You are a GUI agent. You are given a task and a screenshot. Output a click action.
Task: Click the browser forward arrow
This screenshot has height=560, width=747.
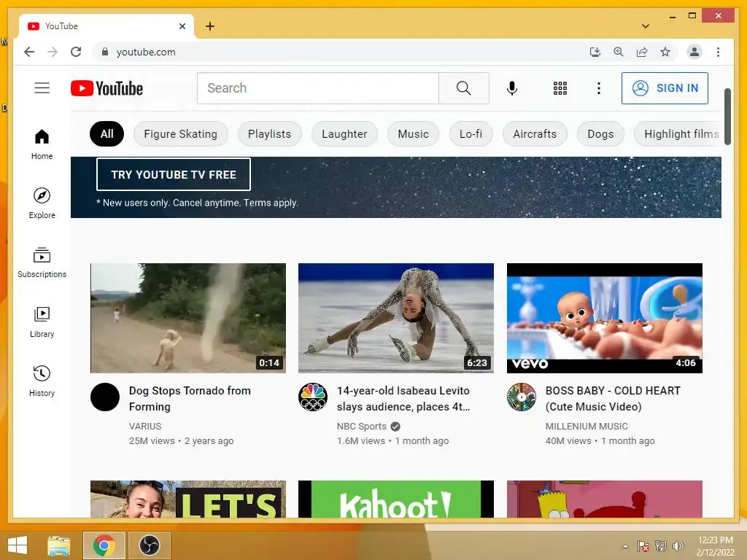[x=53, y=52]
